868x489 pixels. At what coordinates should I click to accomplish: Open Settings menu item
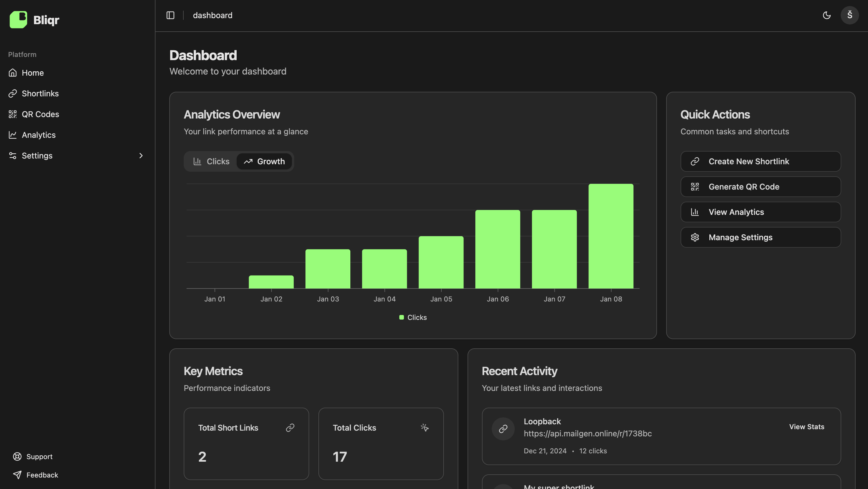(77, 156)
